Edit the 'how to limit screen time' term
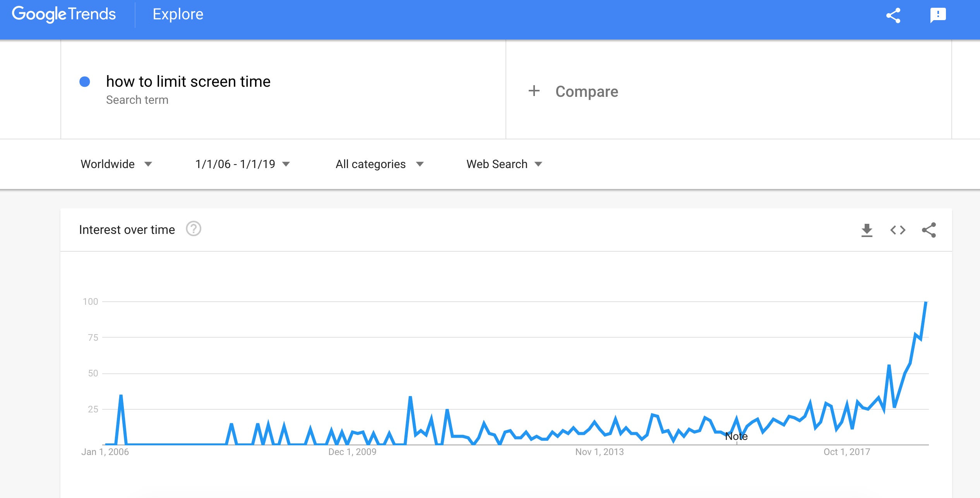The height and width of the screenshot is (498, 980). point(188,82)
